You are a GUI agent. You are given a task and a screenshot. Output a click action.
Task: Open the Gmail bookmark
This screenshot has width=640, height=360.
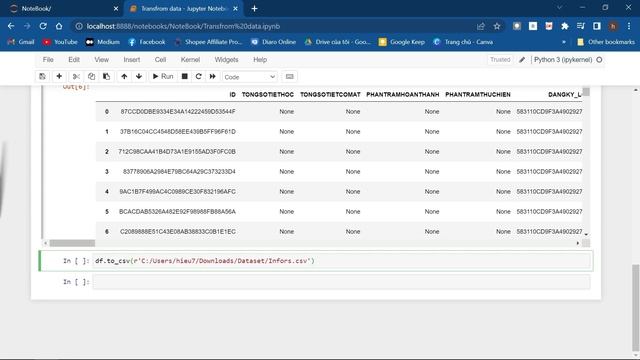[x=21, y=42]
